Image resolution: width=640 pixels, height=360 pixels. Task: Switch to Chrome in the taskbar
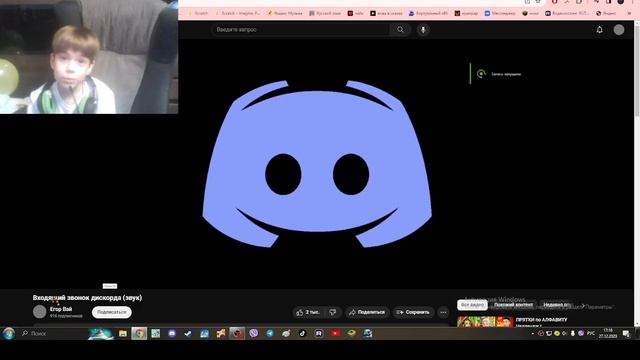tap(139, 333)
